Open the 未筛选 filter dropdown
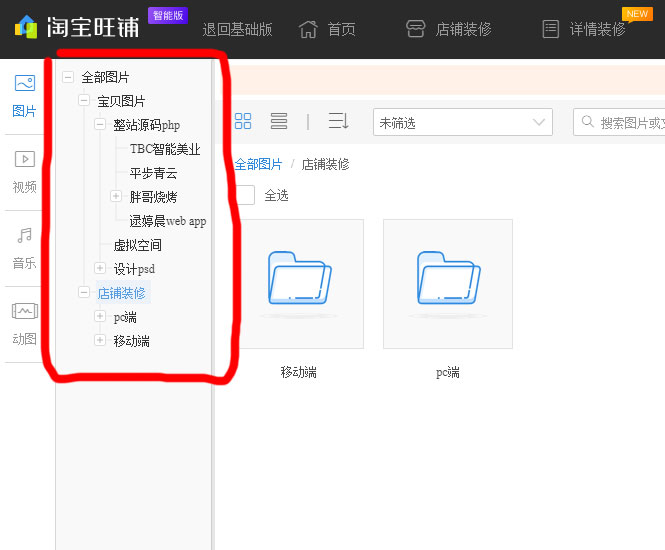Viewport: 665px width, 550px height. (x=463, y=122)
